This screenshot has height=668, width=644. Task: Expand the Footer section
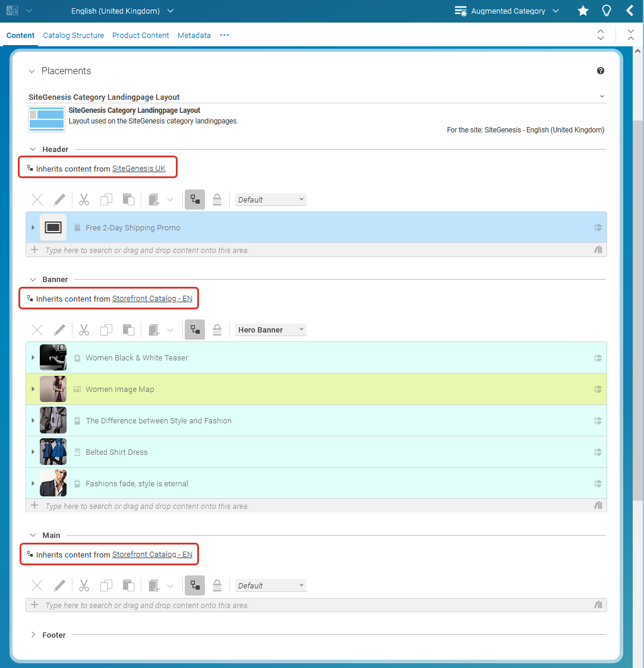point(33,635)
